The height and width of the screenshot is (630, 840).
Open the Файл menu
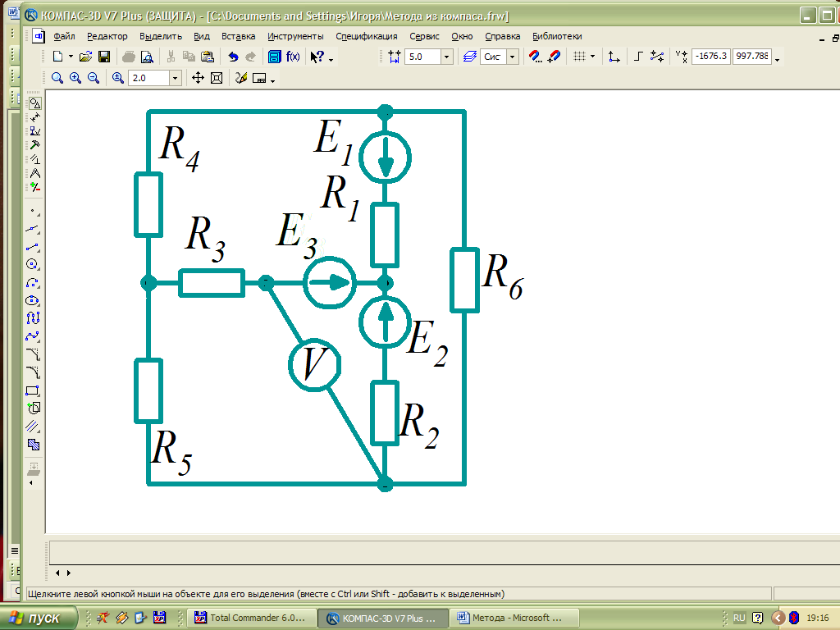coord(64,36)
